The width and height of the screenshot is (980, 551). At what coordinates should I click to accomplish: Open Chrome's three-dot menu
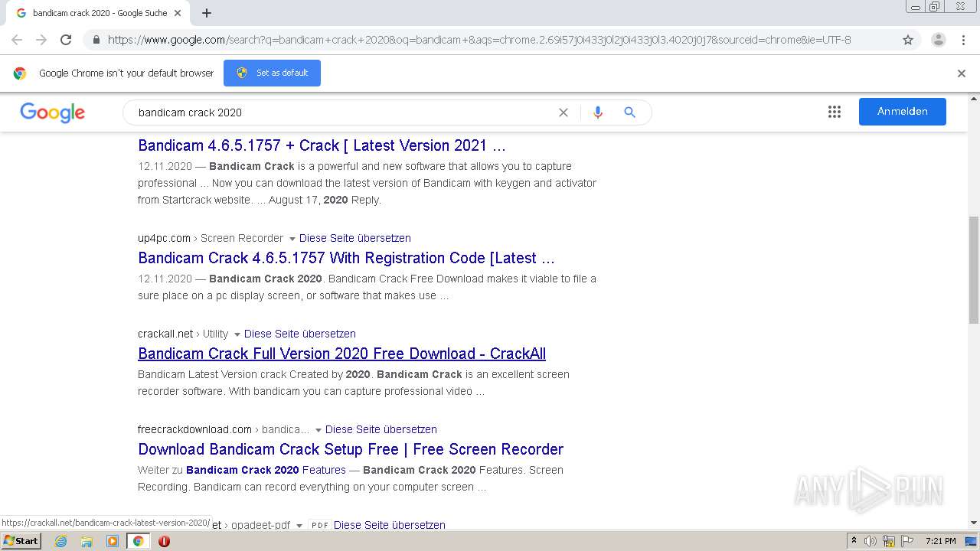click(x=963, y=40)
